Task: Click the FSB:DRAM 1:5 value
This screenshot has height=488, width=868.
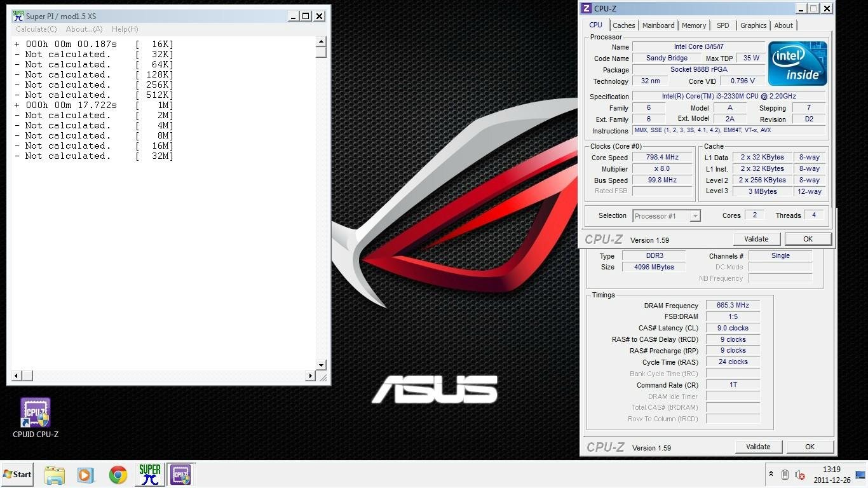Action: 733,316
